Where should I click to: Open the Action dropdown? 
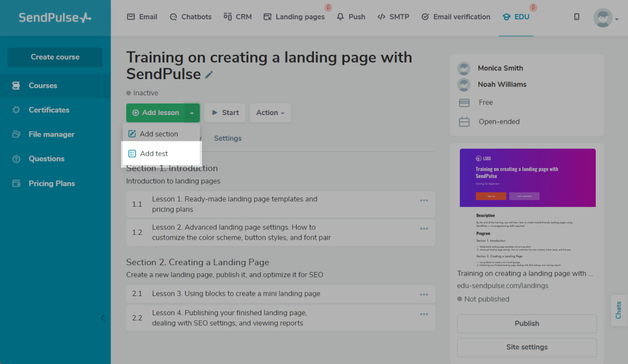[x=270, y=113]
